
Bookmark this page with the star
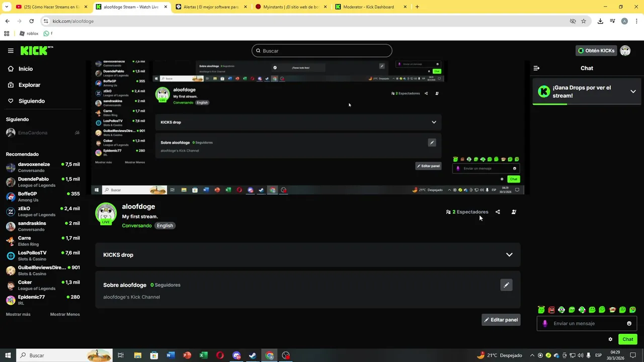coord(584,21)
